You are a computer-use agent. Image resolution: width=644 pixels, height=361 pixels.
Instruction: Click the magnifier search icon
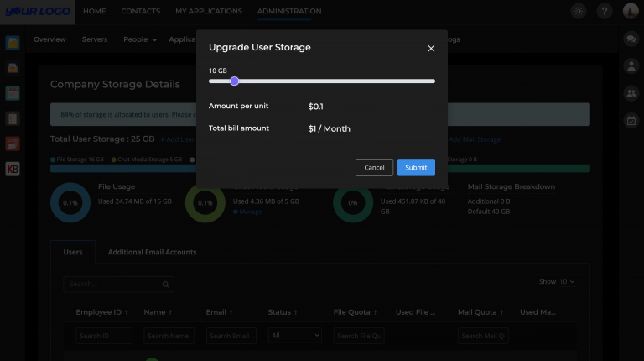[165, 284]
